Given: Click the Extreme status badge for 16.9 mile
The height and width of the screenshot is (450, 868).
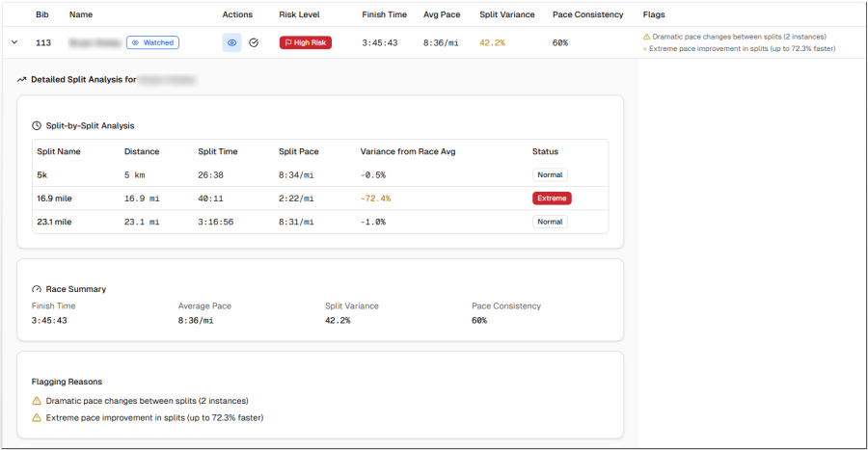Looking at the screenshot, I should click(x=552, y=199).
